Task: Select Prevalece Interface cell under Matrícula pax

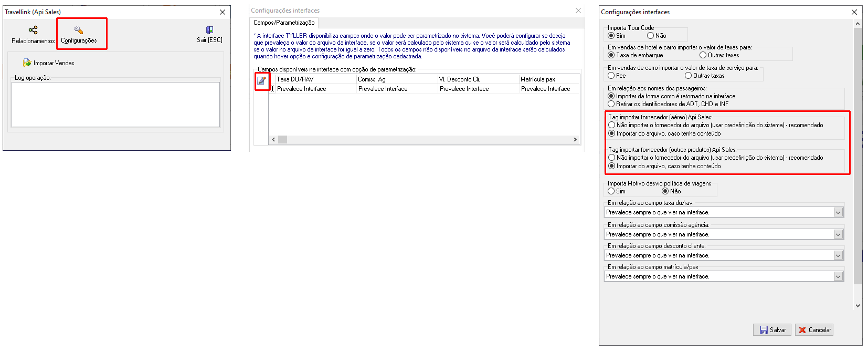Action: (x=549, y=89)
